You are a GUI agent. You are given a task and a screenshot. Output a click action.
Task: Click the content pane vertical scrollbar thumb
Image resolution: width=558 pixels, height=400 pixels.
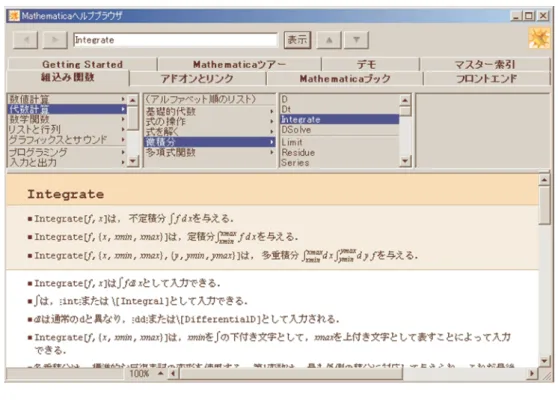pyautogui.click(x=544, y=205)
